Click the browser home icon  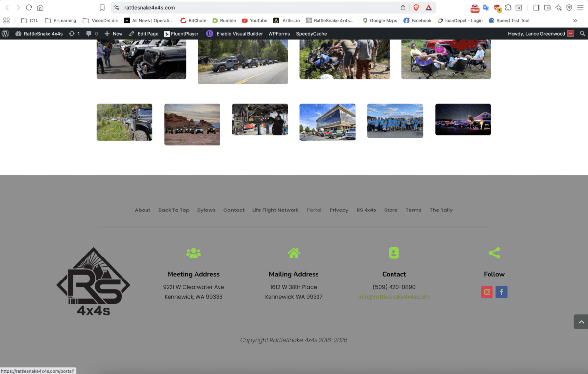click(40, 8)
